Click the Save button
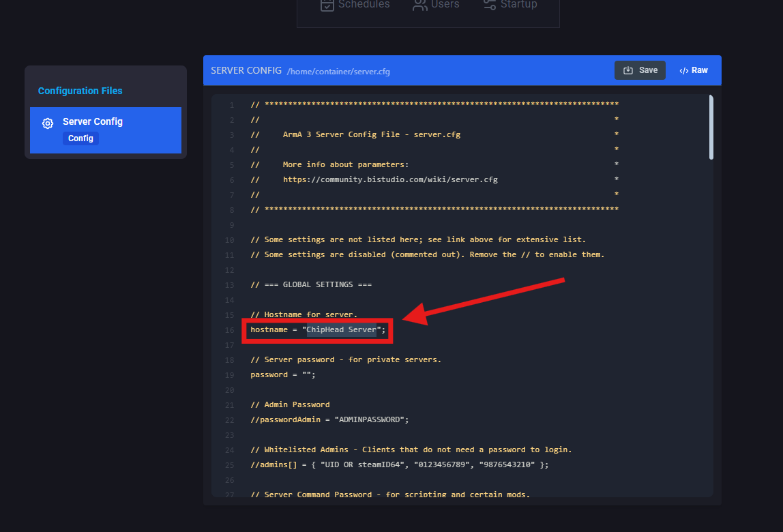 pyautogui.click(x=640, y=70)
